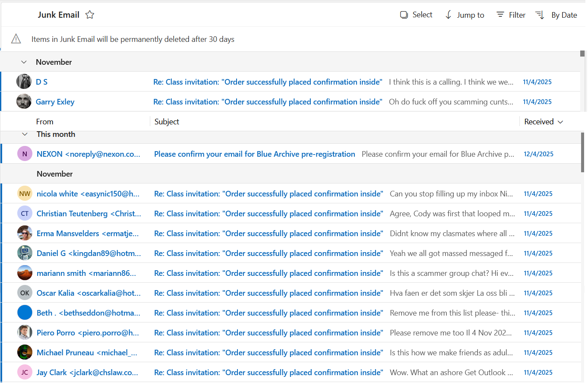Click Christian Teutenberg's CT avatar
The image size is (588, 392).
point(25,213)
